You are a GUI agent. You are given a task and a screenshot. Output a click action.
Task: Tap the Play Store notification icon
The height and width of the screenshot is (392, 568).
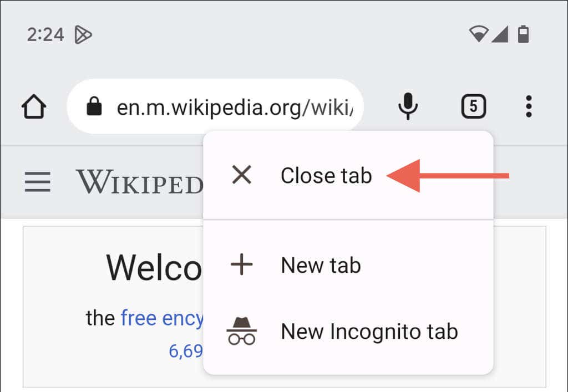[83, 35]
